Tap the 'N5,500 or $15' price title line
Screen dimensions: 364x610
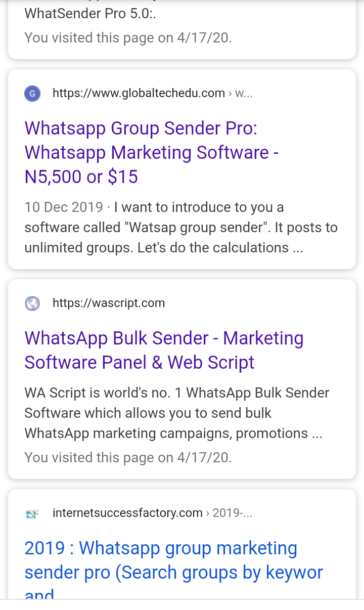pyautogui.click(x=81, y=177)
